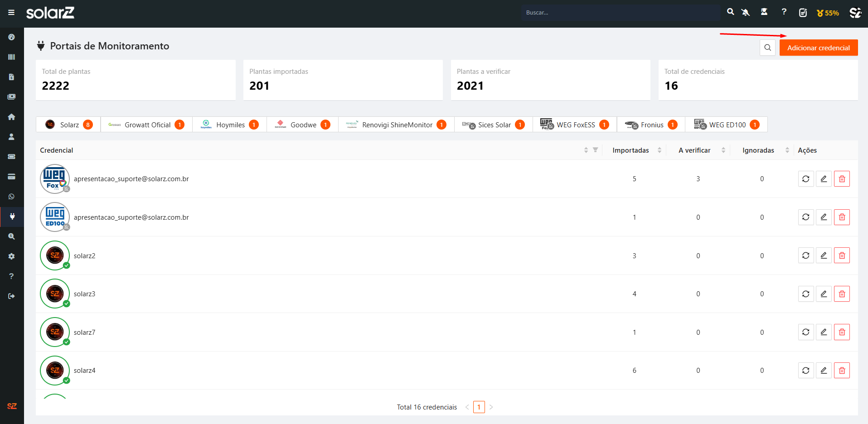868x424 pixels.
Task: Click the Adicionar credencial button
Action: click(818, 48)
